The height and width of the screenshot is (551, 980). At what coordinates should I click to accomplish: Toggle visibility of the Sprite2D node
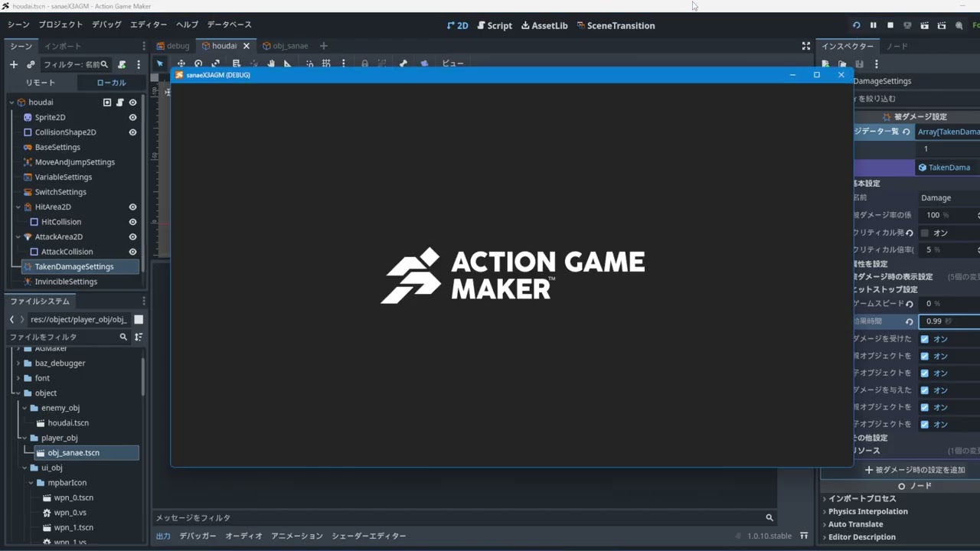click(132, 117)
